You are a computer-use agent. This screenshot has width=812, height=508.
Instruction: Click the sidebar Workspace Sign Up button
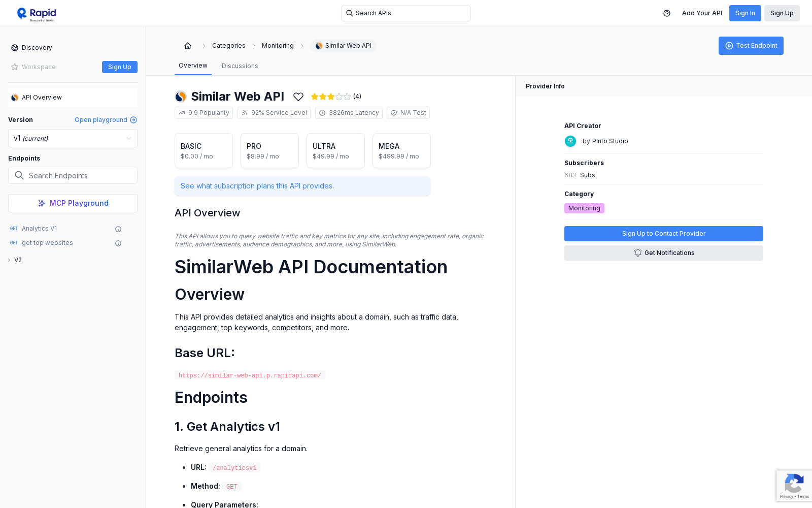120,67
